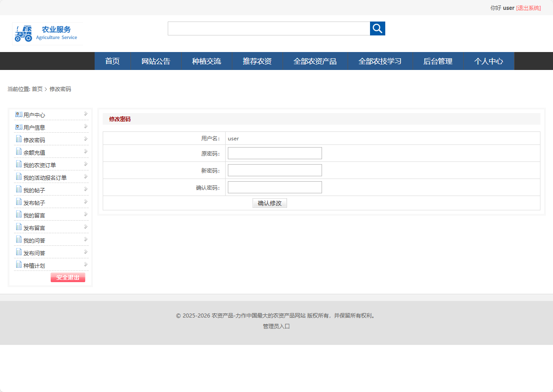Viewport: 553px width, 392px height.
Task: Click the red 安全退出 button
Action: point(68,277)
